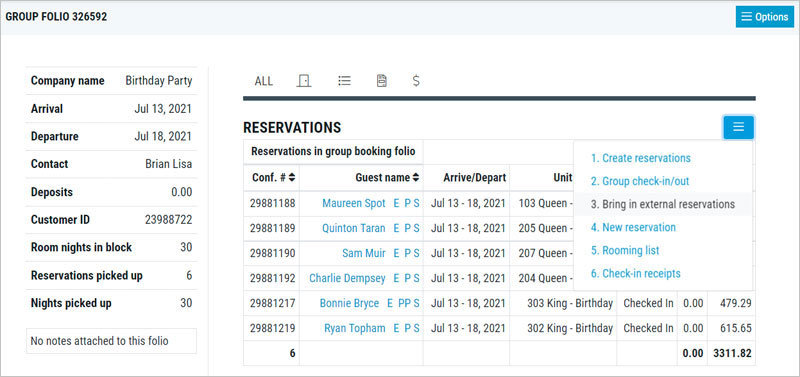
Task: Click confirmation number 29881190
Action: click(272, 253)
